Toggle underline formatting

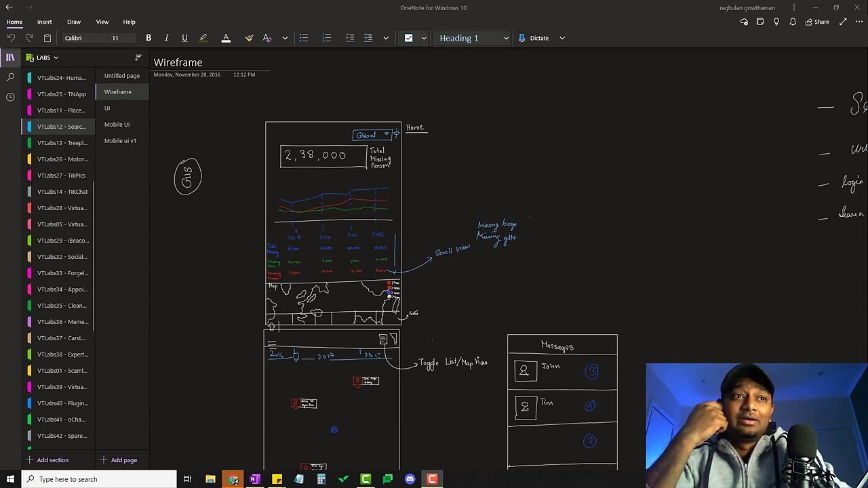click(184, 38)
